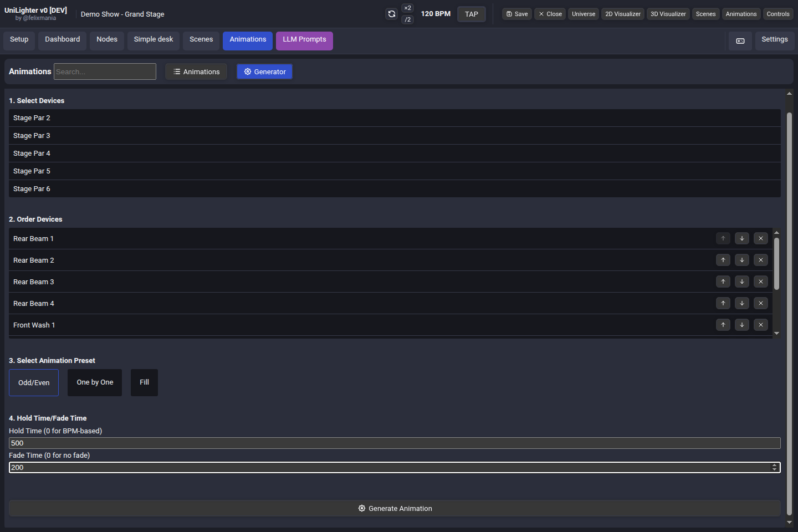Switch to the Scenes tab
Screen dimensions: 798x532
click(x=201, y=40)
